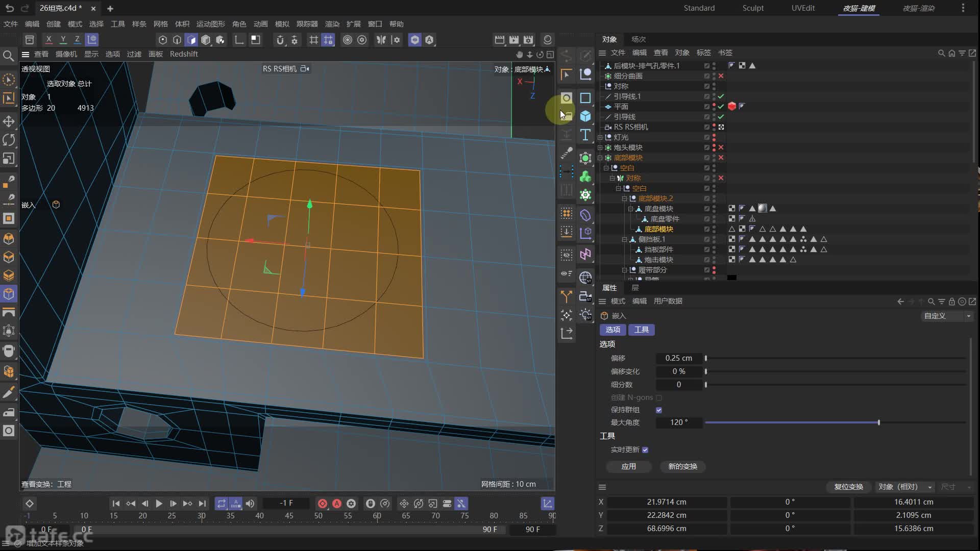Click the world coordinate system icon
The height and width of the screenshot is (551, 980).
(92, 39)
